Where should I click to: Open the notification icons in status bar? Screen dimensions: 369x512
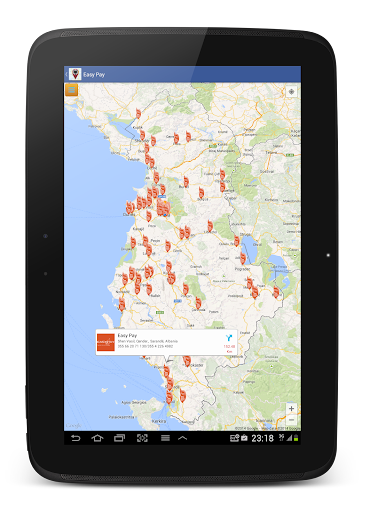[x=239, y=438]
